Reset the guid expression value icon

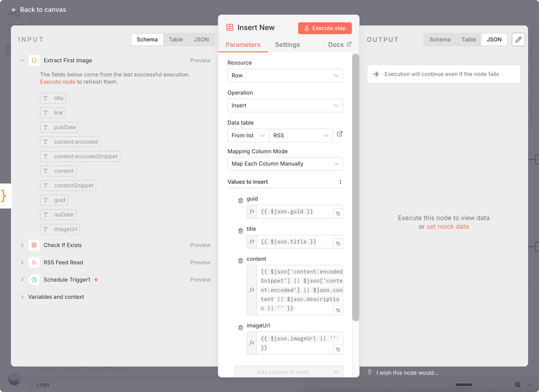pos(338,214)
